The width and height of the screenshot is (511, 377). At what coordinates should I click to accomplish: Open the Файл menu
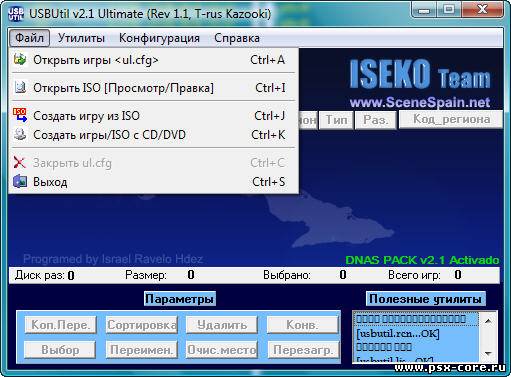click(29, 38)
